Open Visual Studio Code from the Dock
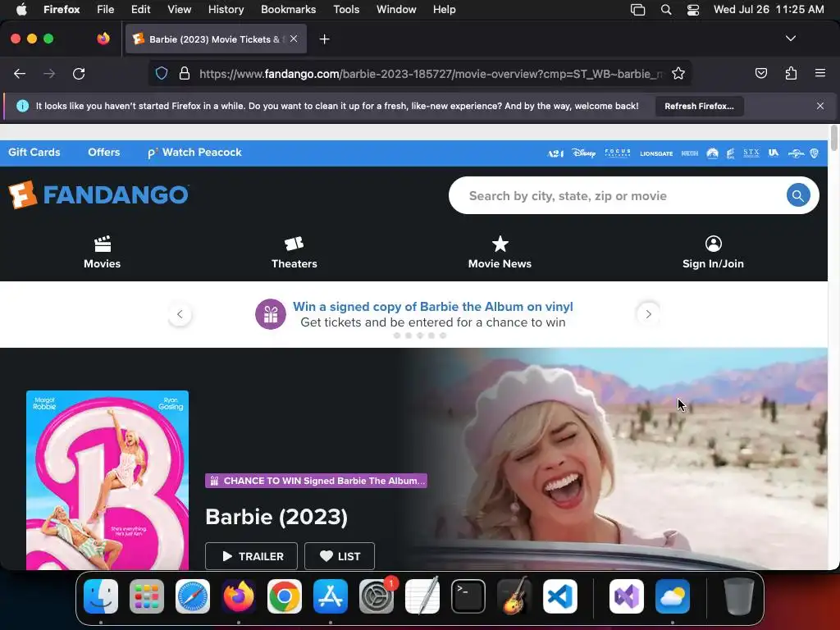This screenshot has width=840, height=630. tap(559, 596)
